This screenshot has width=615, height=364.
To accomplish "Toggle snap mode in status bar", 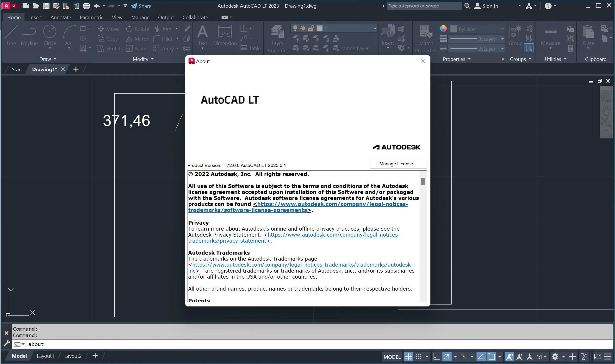I will click(x=418, y=356).
